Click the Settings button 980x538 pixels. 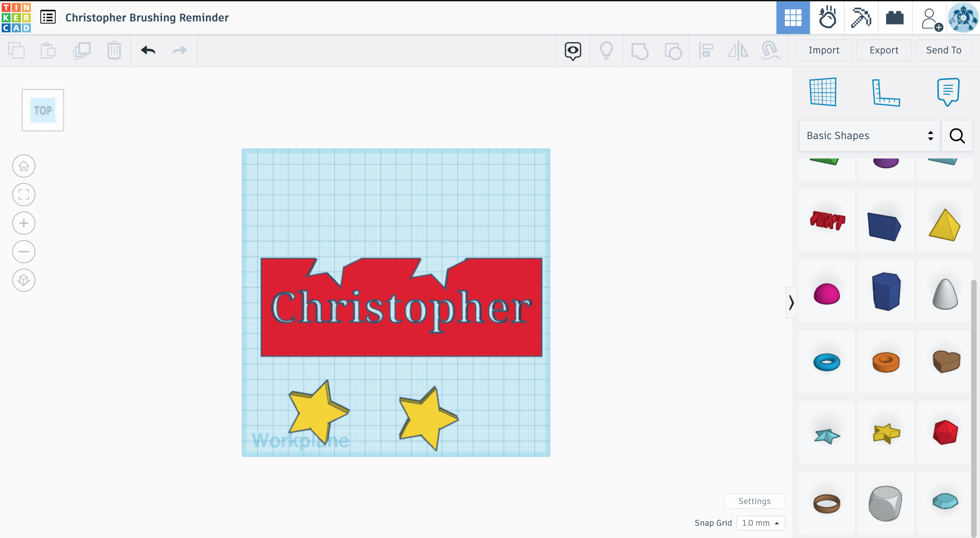tap(754, 501)
